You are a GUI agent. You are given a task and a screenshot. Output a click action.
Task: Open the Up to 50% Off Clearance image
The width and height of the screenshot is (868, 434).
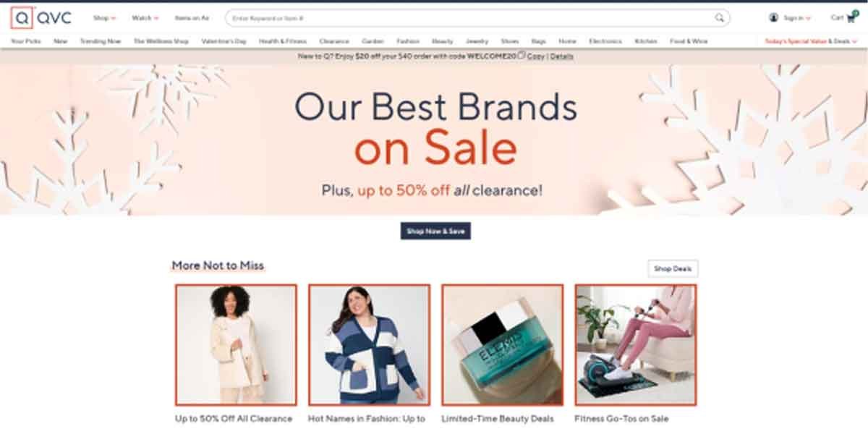pos(236,344)
